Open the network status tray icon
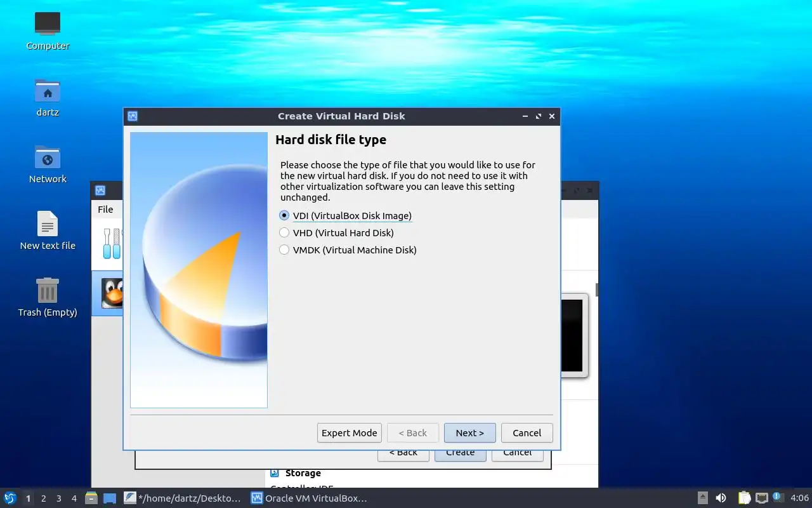812x508 pixels. pos(761,498)
